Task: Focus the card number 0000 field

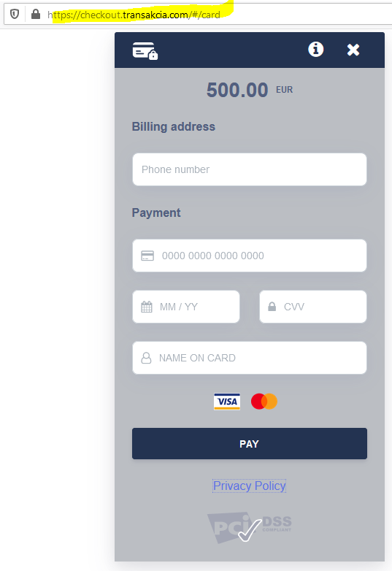Action: 250,256
